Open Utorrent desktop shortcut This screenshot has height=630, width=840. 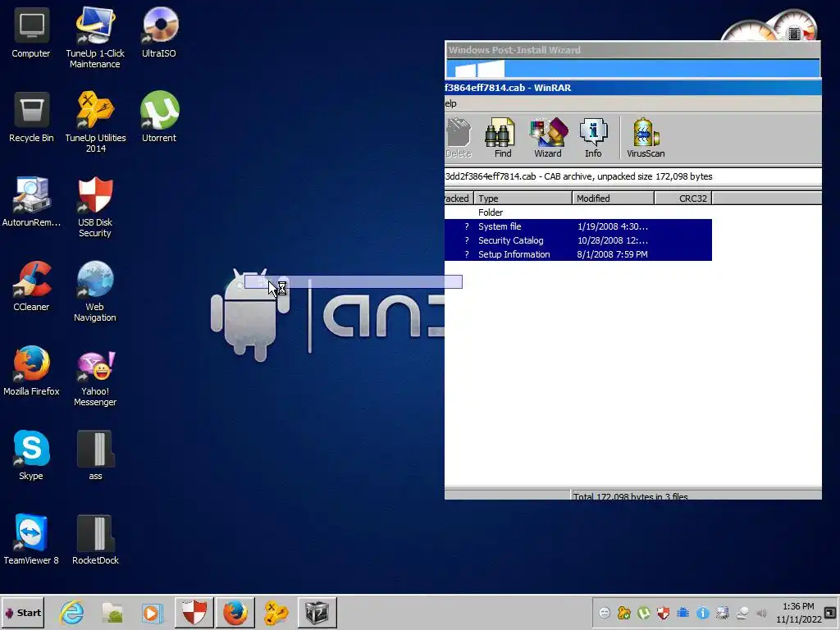(159, 117)
